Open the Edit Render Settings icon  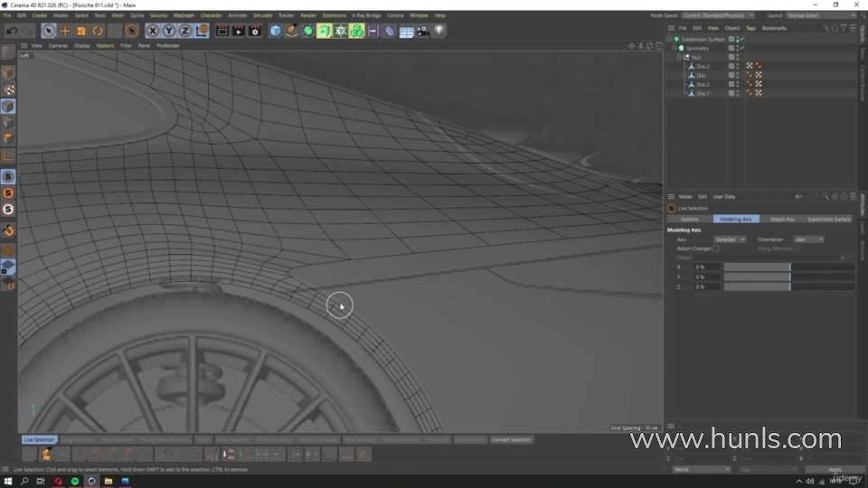point(255,31)
